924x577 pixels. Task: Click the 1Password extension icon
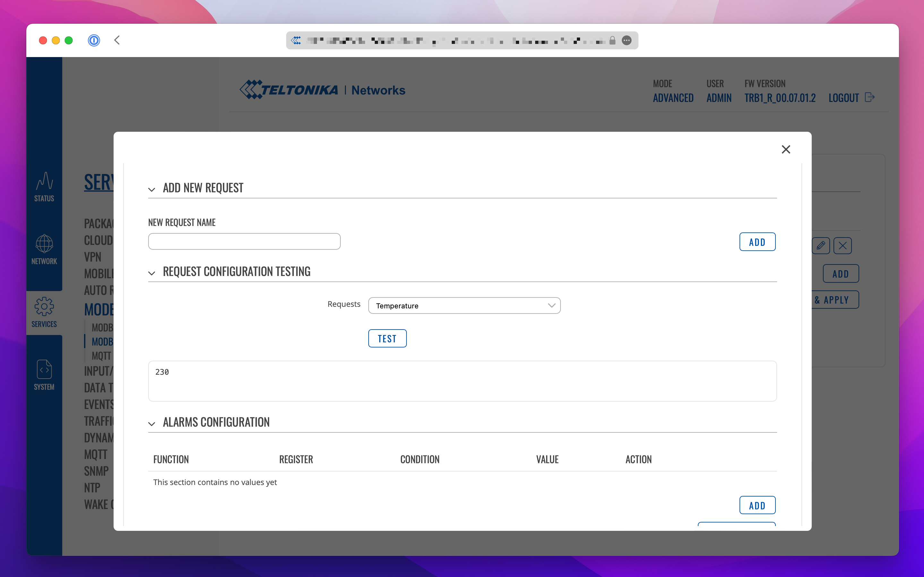coord(94,40)
